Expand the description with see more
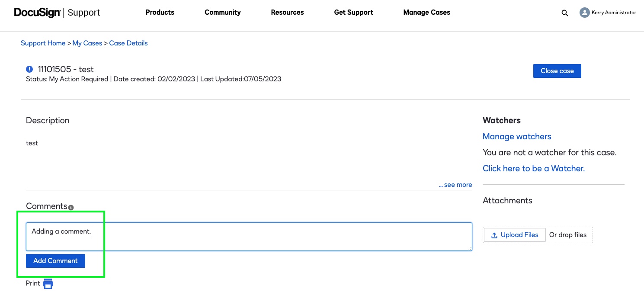 pos(455,185)
